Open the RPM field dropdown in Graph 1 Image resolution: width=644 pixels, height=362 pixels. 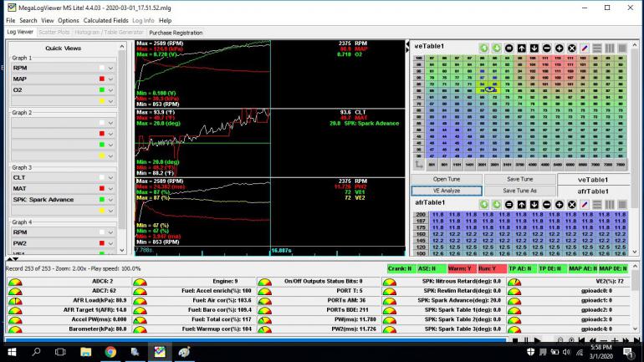point(110,67)
